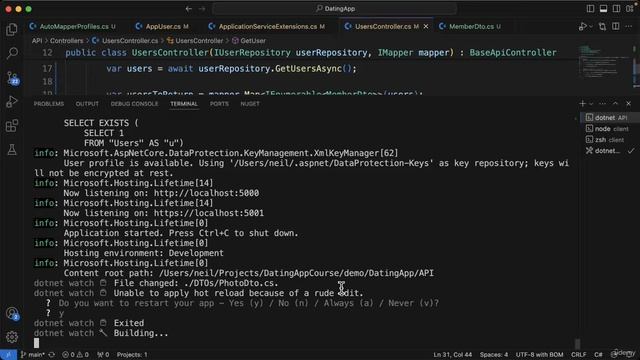
Task: Click the terminal scrollbar thumb
Action: click(577, 344)
